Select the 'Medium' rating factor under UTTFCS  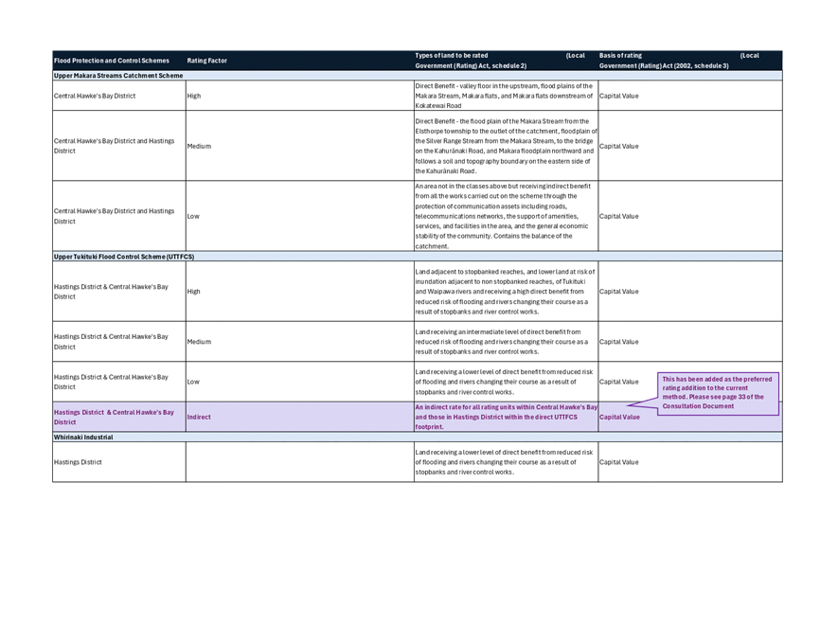[x=199, y=342]
